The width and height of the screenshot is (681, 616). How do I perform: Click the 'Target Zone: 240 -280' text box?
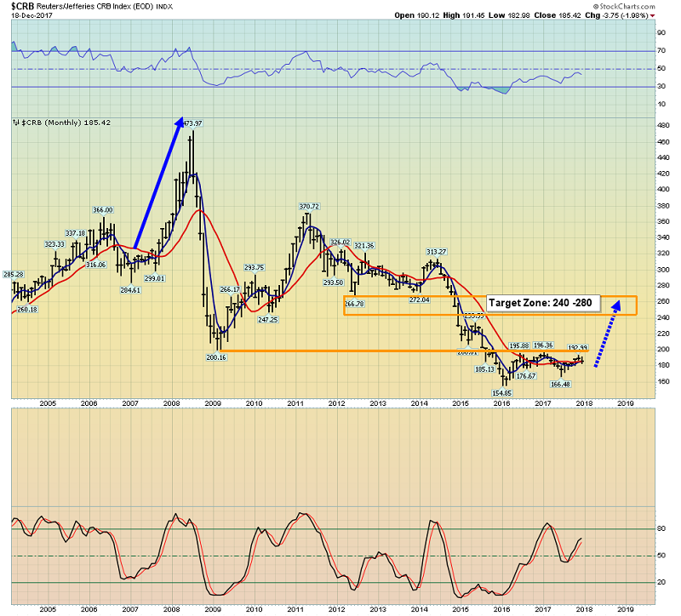click(x=543, y=303)
